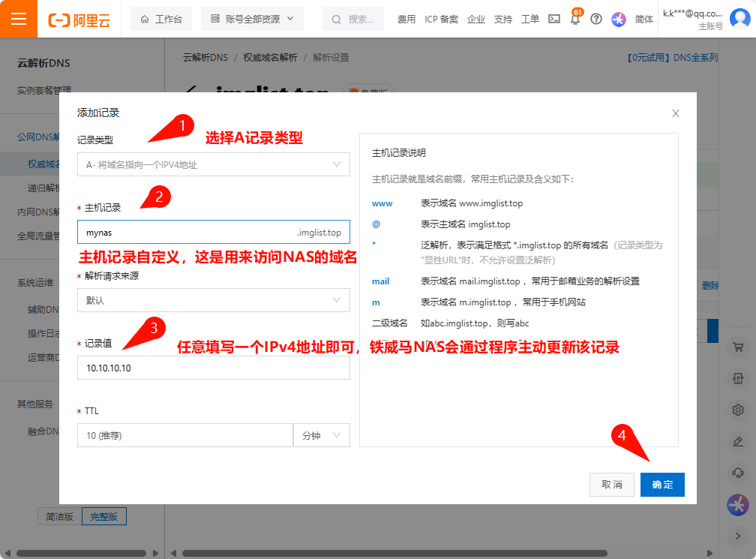Open the edit feedback pencil icon
This screenshot has height=559, width=756.
738,441
